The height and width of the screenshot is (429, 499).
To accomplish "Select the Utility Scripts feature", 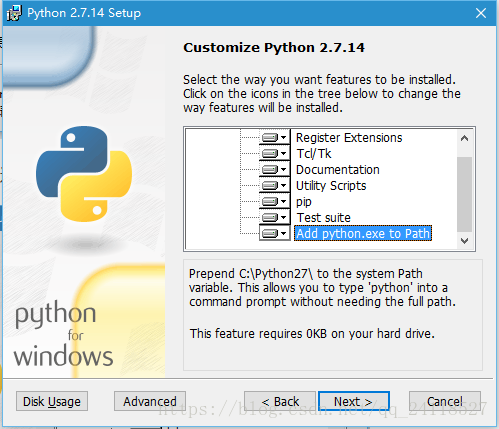I will [x=331, y=186].
